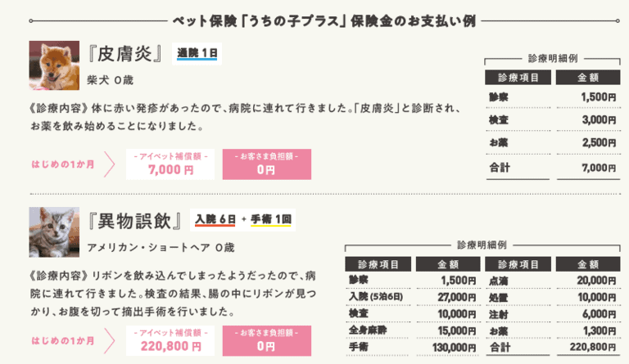The width and height of the screenshot is (629, 364).
Task: Click the American Shorthair kitten photo
Action: (54, 231)
